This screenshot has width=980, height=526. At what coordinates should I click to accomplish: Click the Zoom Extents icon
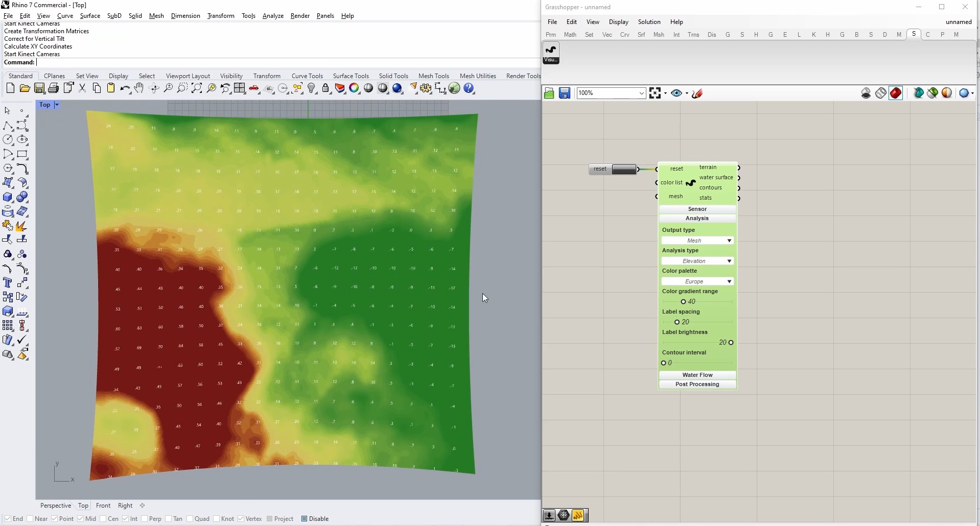click(x=197, y=88)
